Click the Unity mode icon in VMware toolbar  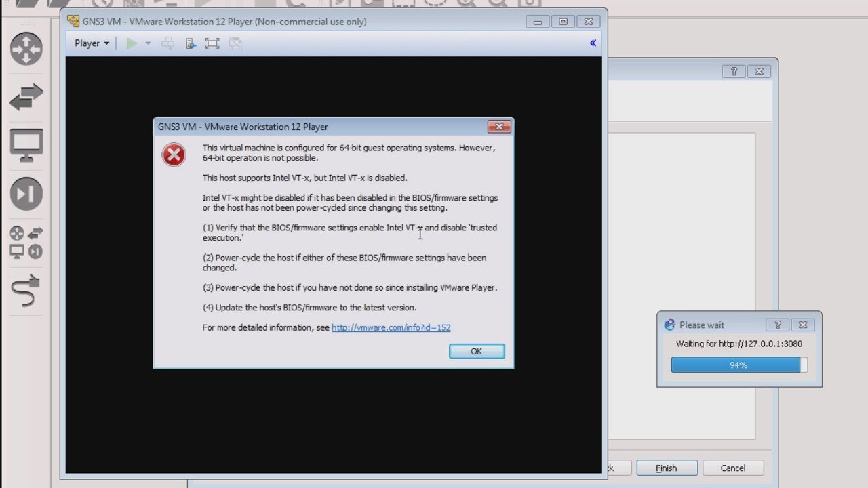235,43
